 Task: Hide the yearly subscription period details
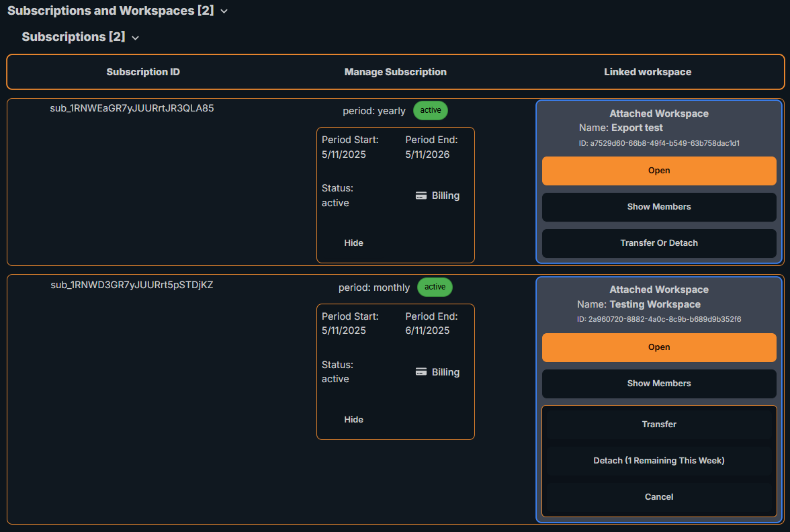[x=353, y=242]
